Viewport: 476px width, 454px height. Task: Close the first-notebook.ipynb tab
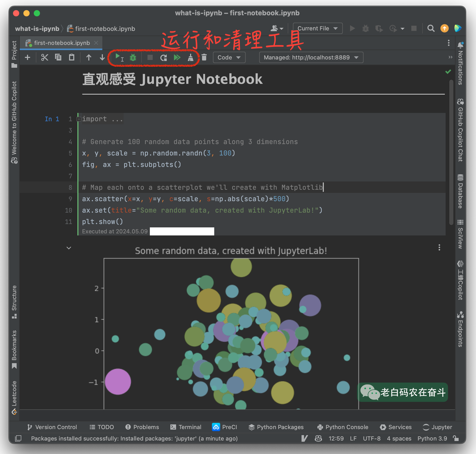(x=96, y=43)
